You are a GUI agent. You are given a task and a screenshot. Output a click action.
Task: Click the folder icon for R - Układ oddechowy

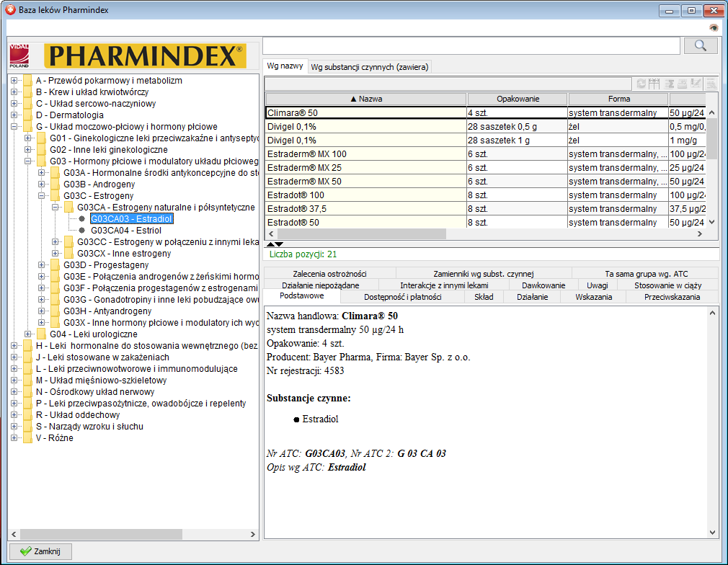pyautogui.click(x=28, y=415)
